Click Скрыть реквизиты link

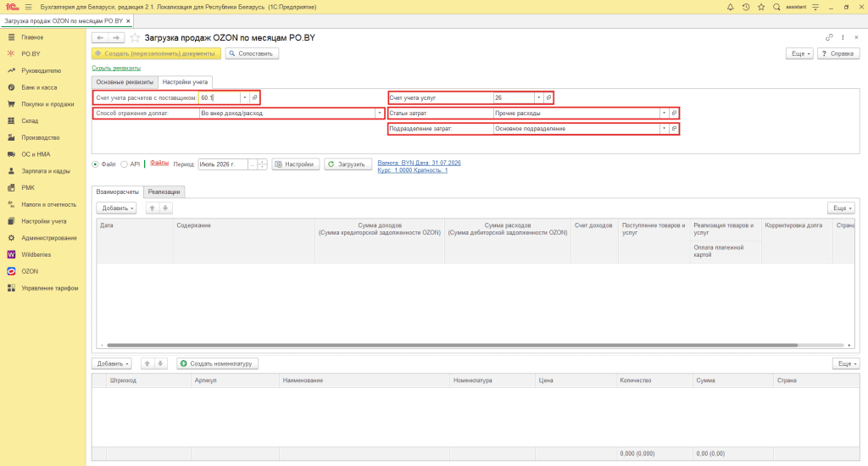116,68
